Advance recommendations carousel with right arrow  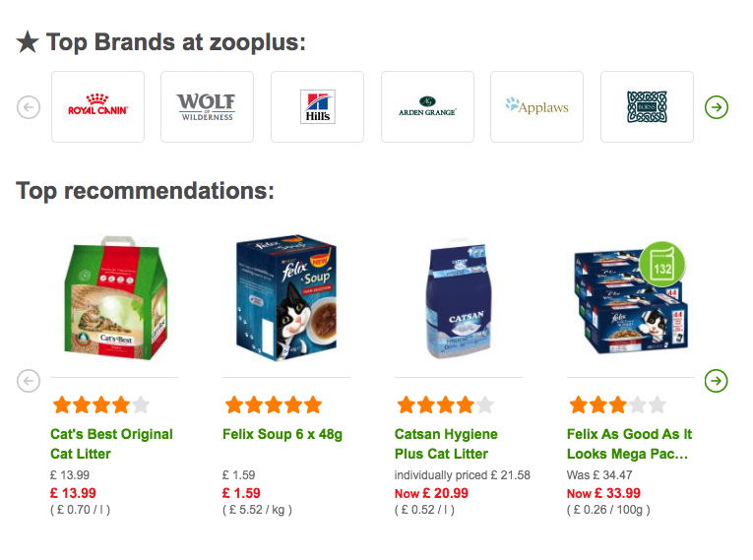[717, 380]
